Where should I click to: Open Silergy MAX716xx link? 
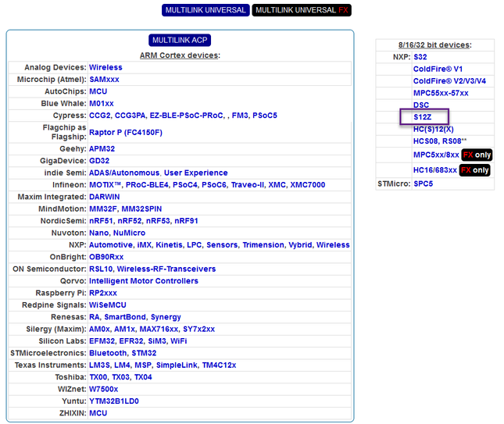[x=159, y=330]
